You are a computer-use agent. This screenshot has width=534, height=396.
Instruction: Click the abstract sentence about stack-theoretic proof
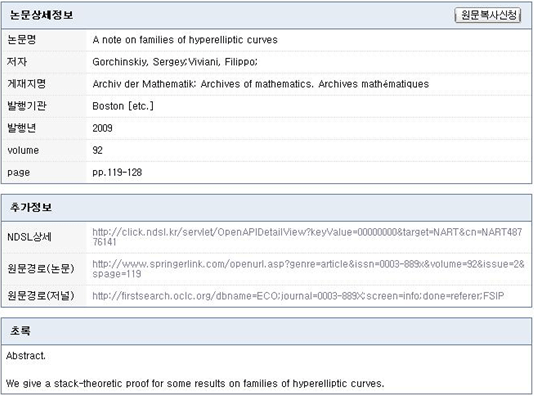[x=195, y=384]
